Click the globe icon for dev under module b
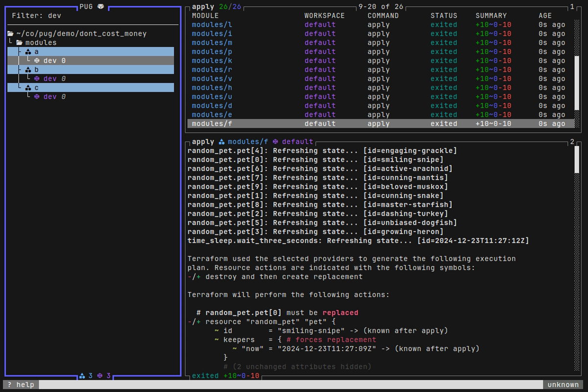Image resolution: width=588 pixels, height=392 pixels. [38, 78]
